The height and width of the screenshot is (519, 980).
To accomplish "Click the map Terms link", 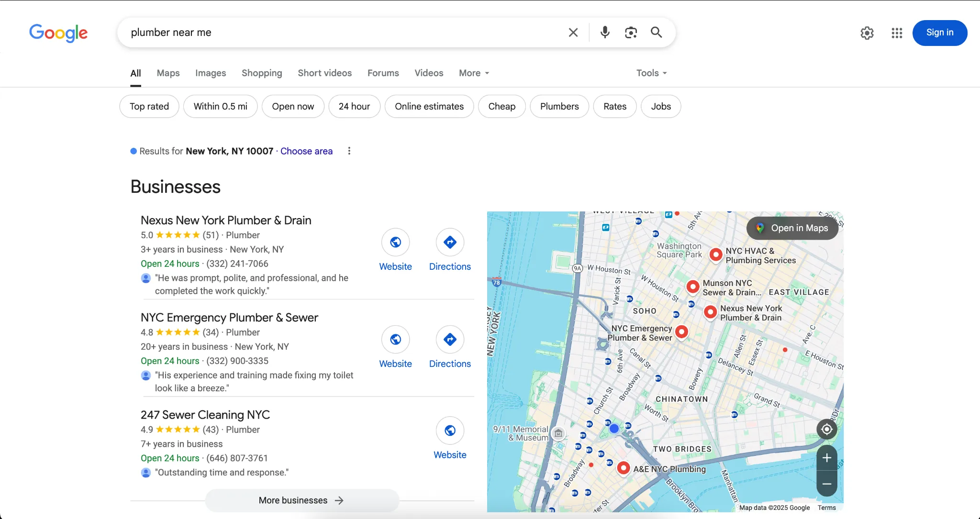I will click(826, 508).
